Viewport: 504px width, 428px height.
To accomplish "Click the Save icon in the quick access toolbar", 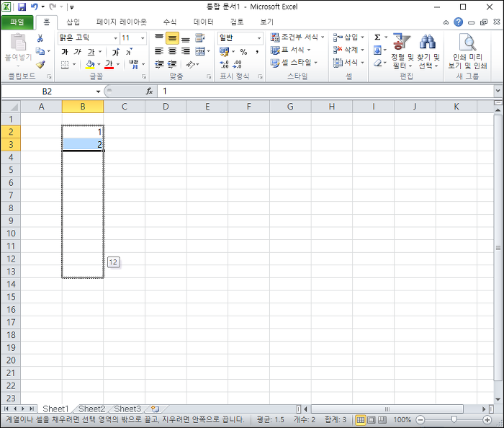I will point(22,6).
